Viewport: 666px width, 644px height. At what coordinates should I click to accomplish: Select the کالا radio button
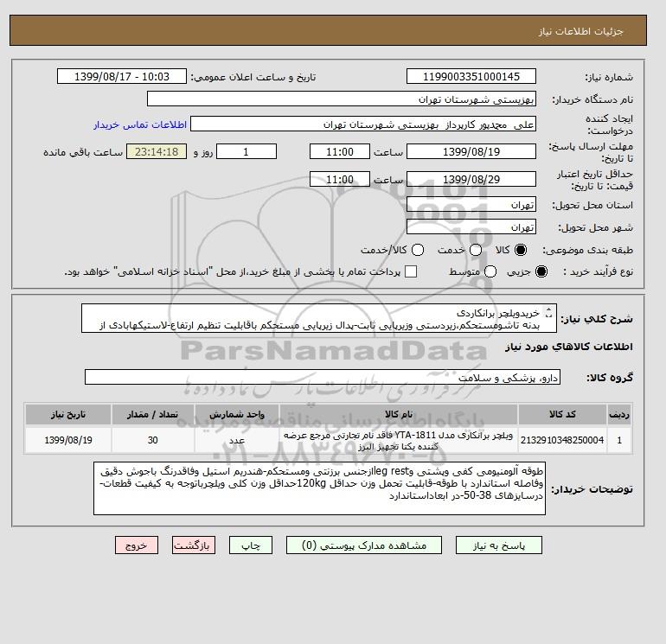click(521, 250)
